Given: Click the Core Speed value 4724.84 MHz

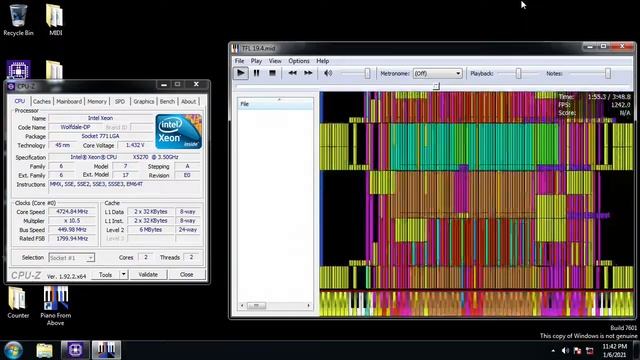Looking at the screenshot, I should pos(72,212).
